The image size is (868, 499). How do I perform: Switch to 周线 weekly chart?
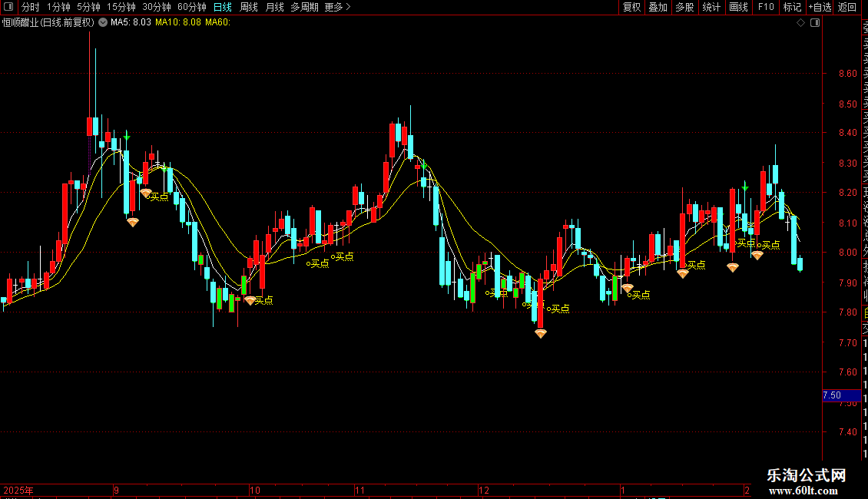[x=249, y=7]
